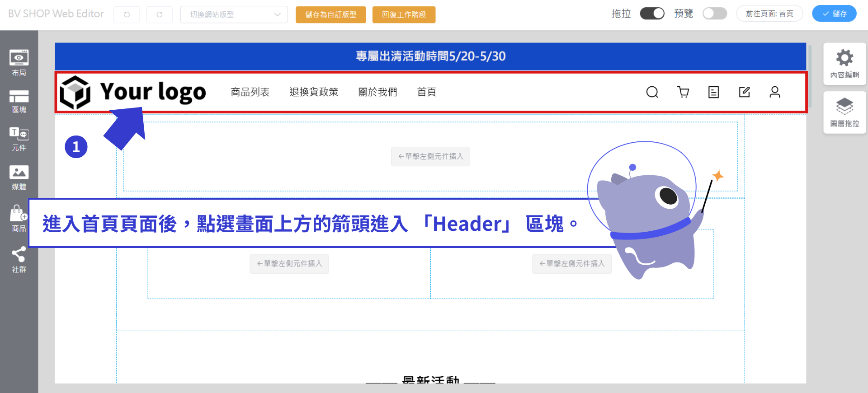Open 內容編輯 gear settings
Viewport: 868px width, 393px height.
coord(844,64)
